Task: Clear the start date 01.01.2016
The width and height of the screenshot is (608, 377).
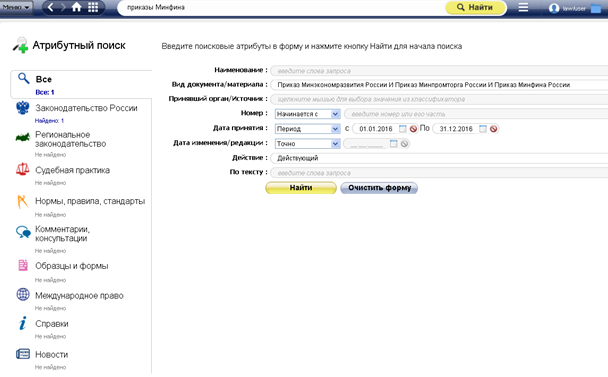Action: pyautogui.click(x=413, y=129)
